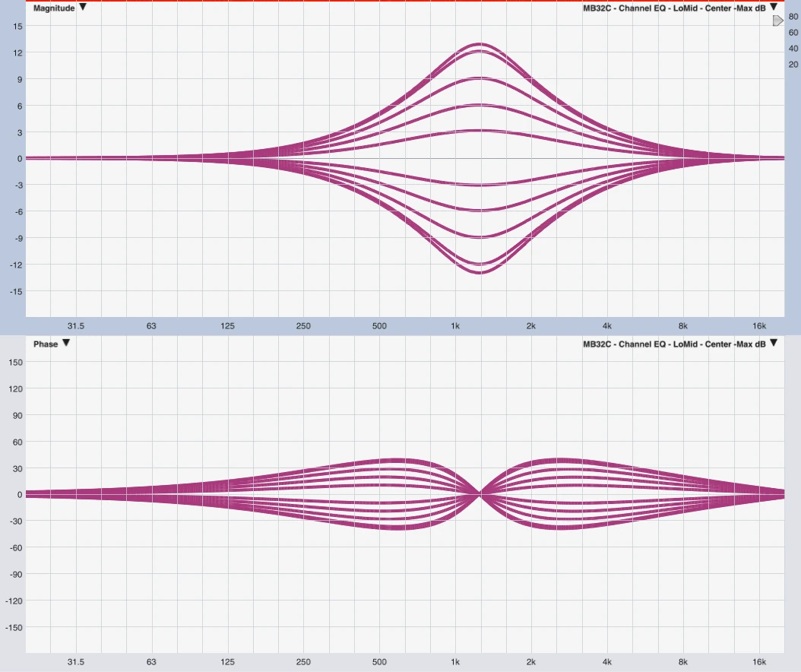Viewport: 801px width, 672px height.
Task: Open the Magnitude graph type dropdown
Action: point(83,8)
